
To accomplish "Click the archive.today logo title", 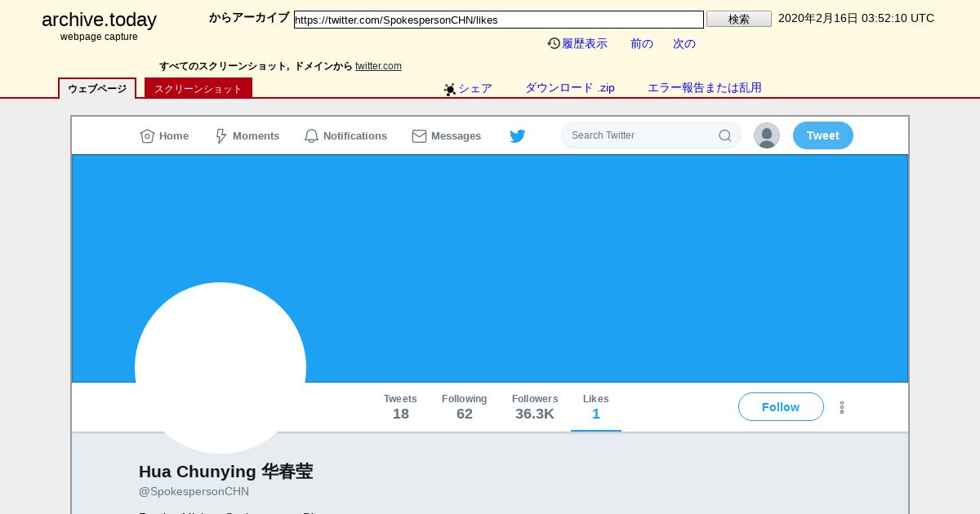I will [99, 20].
